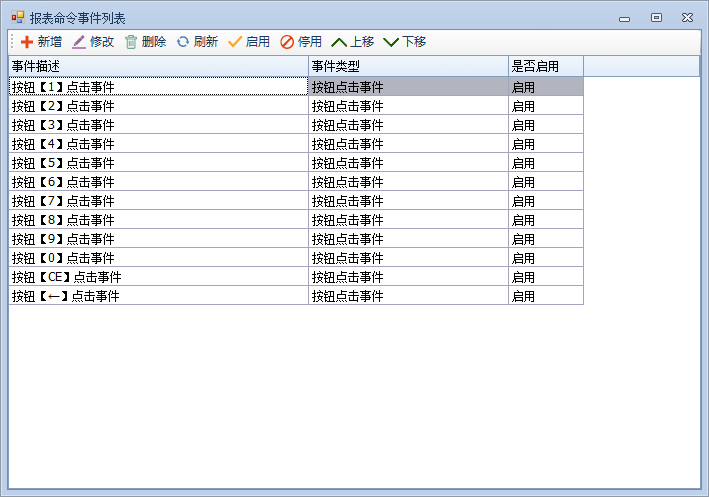Screen dimensions: 709x497
Task: Click the 删除 (Delete) trash icon
Action: point(131,42)
